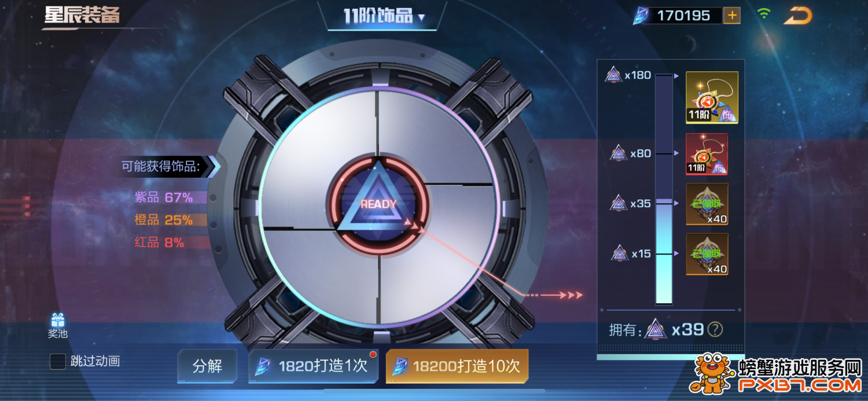This screenshot has height=401, width=868.
Task: Tap the claimed x40 reward at x35
Action: click(707, 204)
